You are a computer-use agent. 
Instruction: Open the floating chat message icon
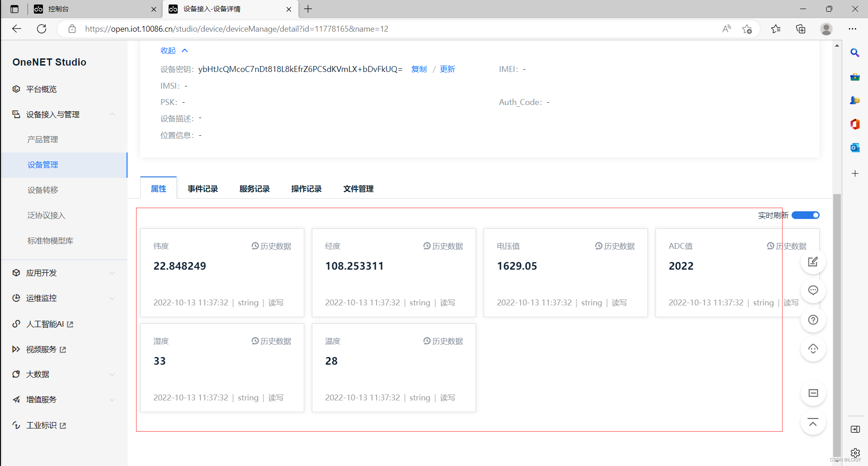coord(813,290)
